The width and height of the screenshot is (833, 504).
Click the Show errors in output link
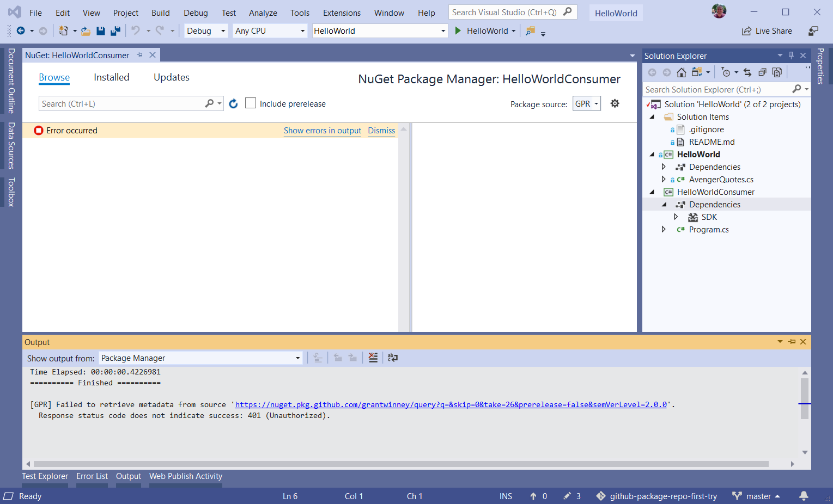click(x=322, y=131)
